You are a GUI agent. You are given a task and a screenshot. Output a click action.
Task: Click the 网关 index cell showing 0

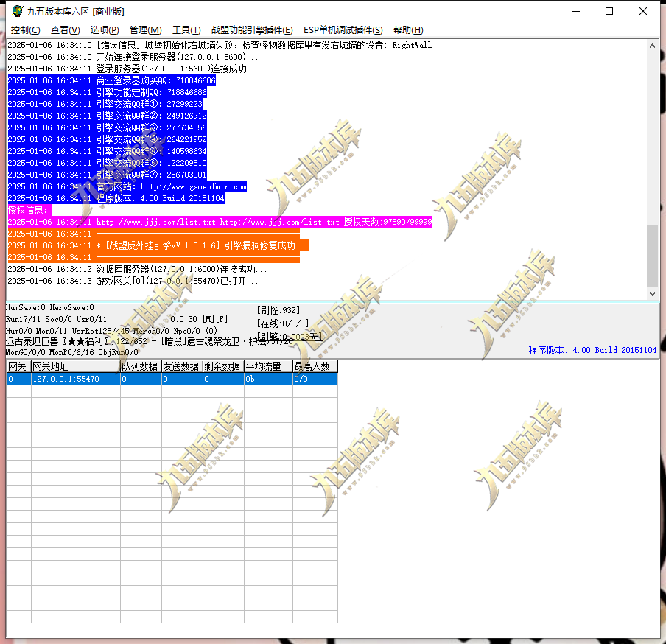pyautogui.click(x=19, y=379)
